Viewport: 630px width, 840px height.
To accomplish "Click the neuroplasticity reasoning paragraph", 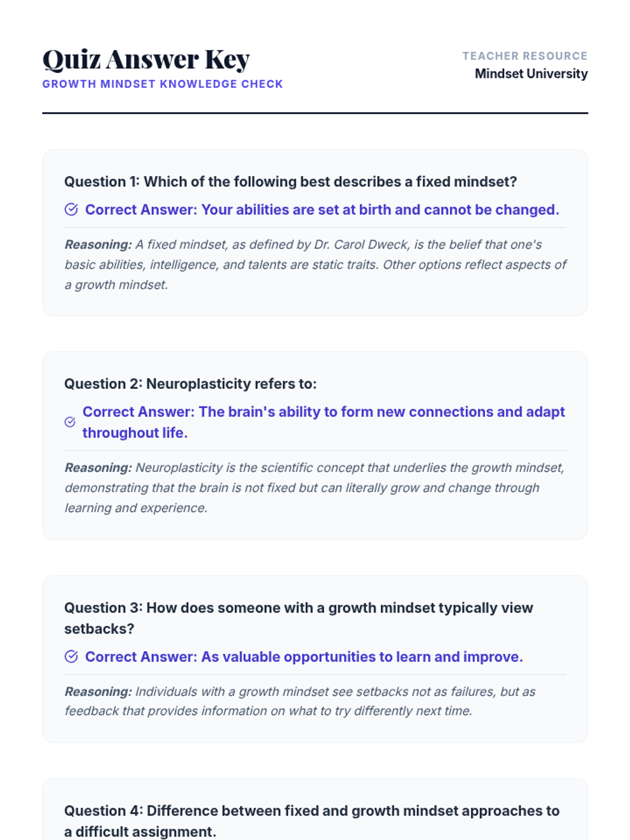I will pyautogui.click(x=315, y=488).
